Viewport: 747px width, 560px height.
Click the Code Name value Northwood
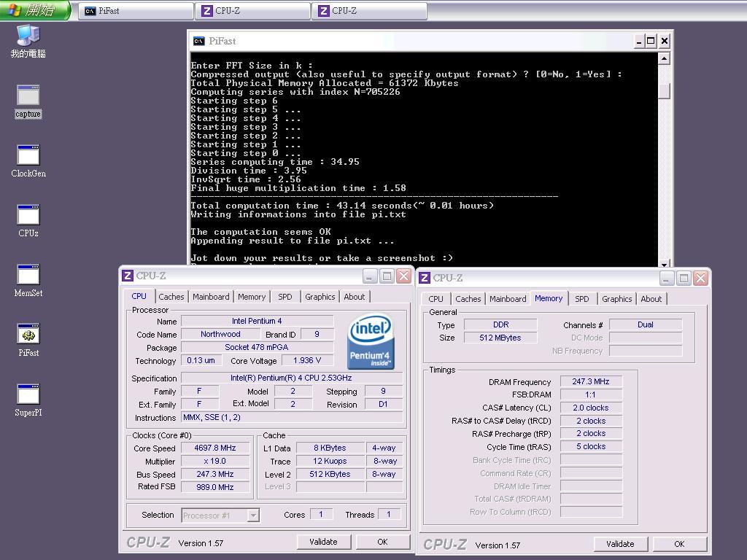coord(220,334)
